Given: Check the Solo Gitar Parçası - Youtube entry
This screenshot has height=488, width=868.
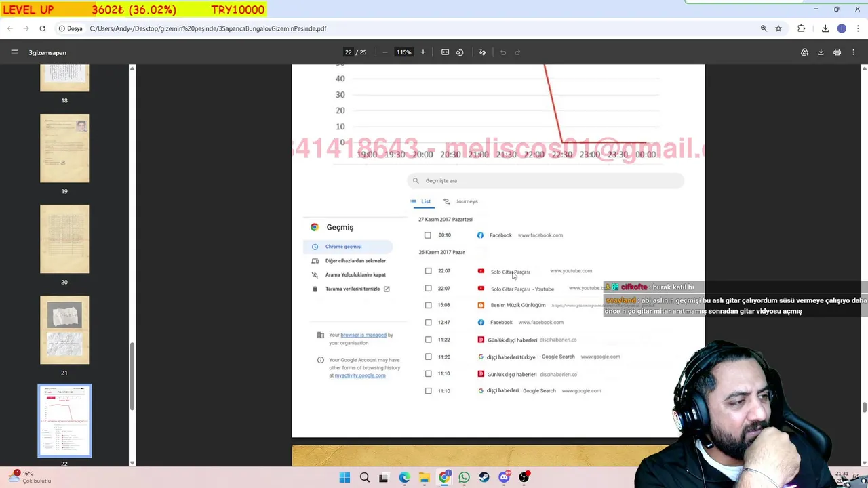Looking at the screenshot, I should tap(428, 288).
